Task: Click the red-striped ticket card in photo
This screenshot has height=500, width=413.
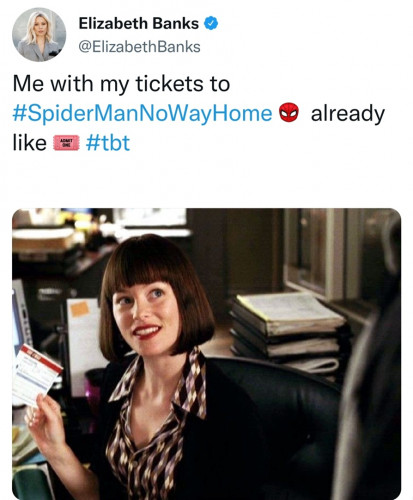Action: tap(36, 375)
